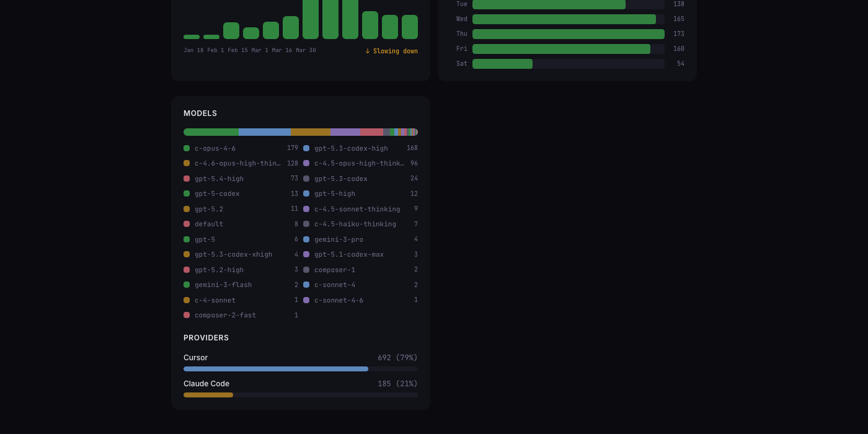The width and height of the screenshot is (868, 434).
Task: Click the blue Cursor usage progress bar
Action: 276,369
